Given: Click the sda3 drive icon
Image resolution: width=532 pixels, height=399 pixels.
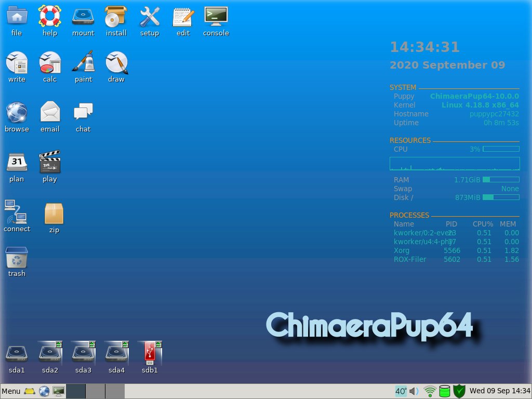Looking at the screenshot, I should pos(83,353).
